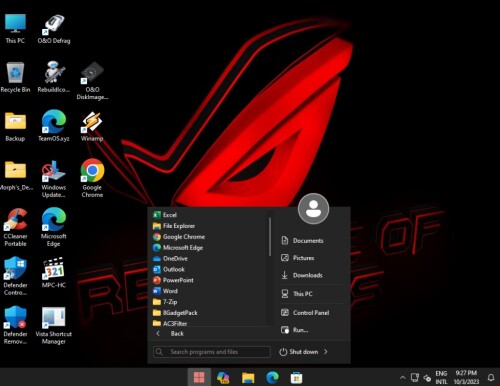Open CCleaner Portable desktop shortcut
This screenshot has height=386, width=500.
15,228
